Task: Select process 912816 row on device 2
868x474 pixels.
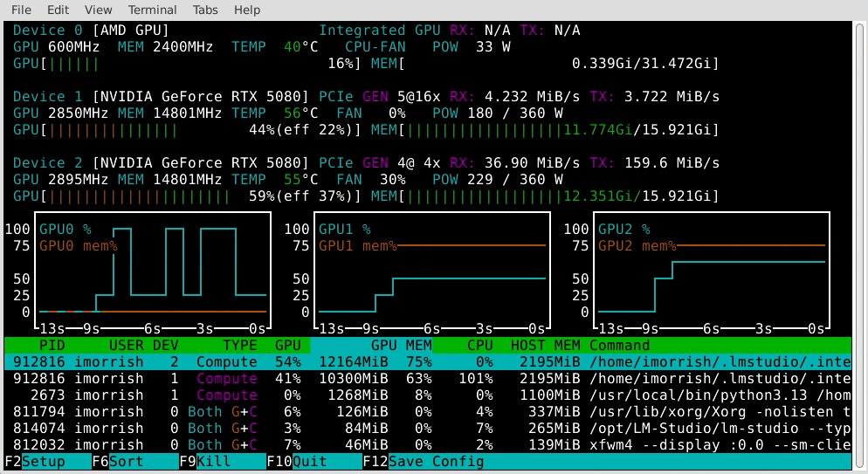Action: pos(428,361)
